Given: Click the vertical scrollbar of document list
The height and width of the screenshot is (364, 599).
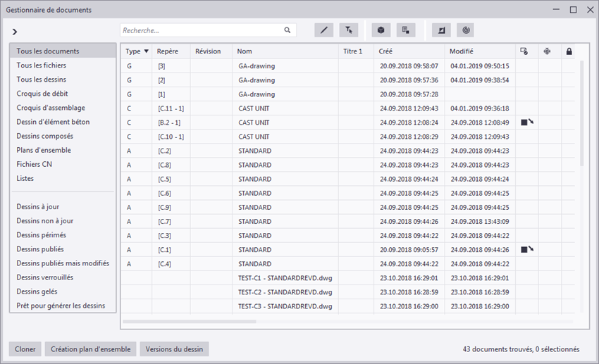Looking at the screenshot, I should (x=582, y=113).
